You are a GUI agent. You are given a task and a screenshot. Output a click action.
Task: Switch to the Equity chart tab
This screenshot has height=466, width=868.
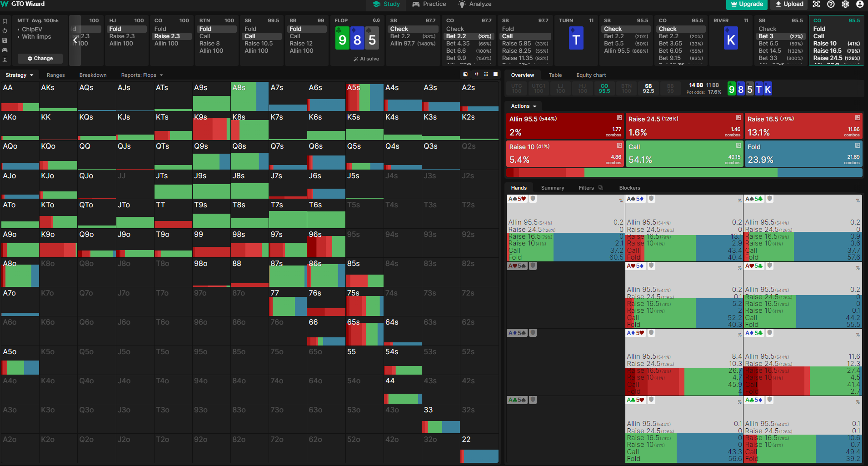(x=591, y=75)
